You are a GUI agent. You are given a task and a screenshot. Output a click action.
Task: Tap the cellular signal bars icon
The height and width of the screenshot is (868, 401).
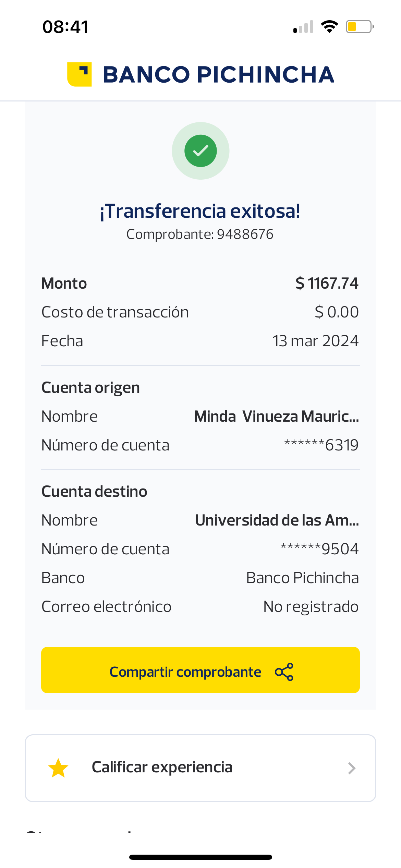[303, 27]
